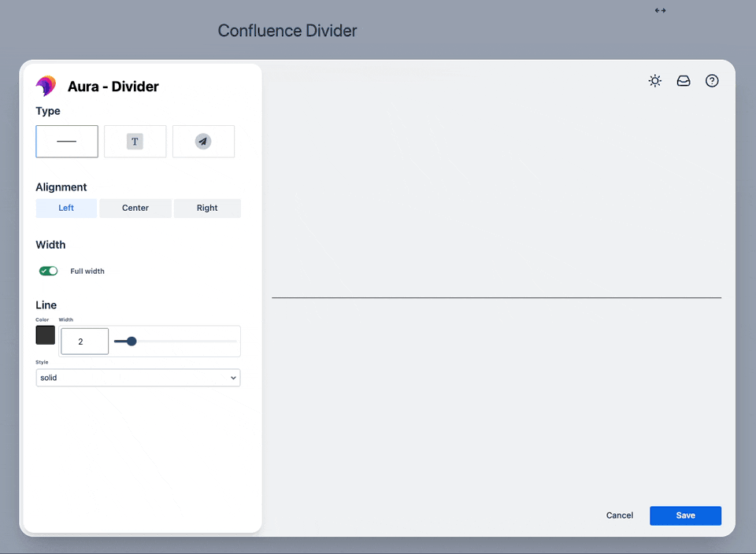Open the line color swatch
756x554 pixels.
click(46, 335)
